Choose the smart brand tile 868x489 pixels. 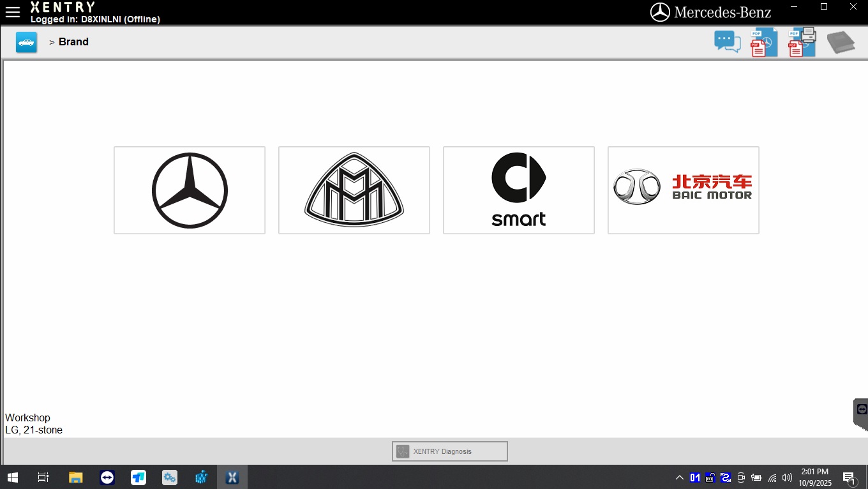(519, 190)
